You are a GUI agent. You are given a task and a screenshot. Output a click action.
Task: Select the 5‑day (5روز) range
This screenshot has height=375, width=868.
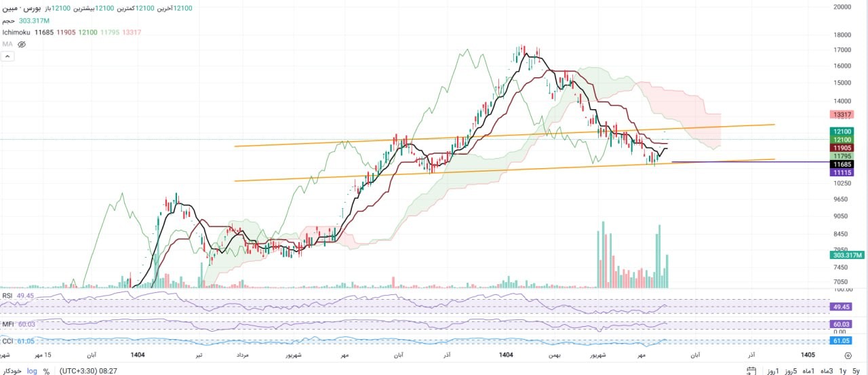point(790,371)
